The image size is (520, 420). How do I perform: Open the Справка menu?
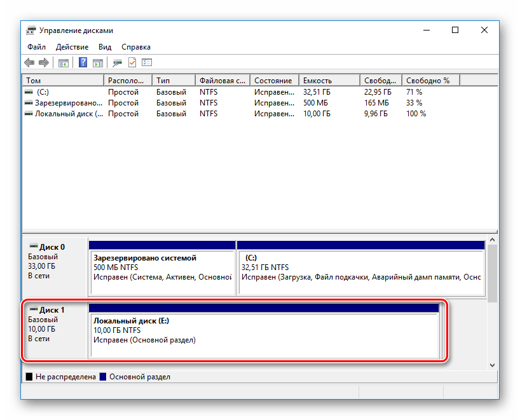(x=135, y=46)
